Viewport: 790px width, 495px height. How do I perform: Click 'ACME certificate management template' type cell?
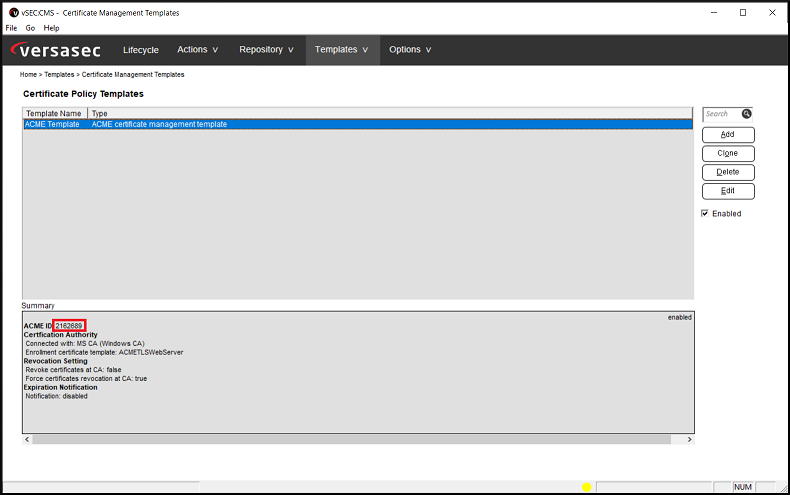159,124
